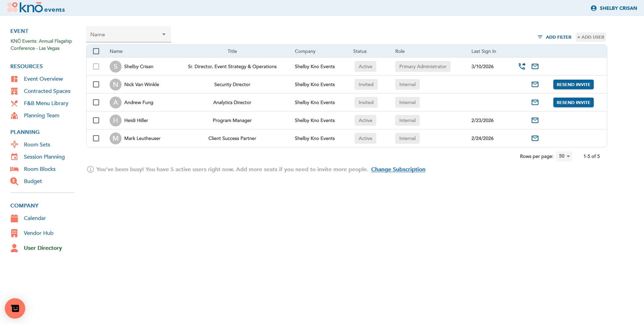Click the phone call icon for Shelby Crisan
The height and width of the screenshot is (324, 644).
click(x=522, y=66)
